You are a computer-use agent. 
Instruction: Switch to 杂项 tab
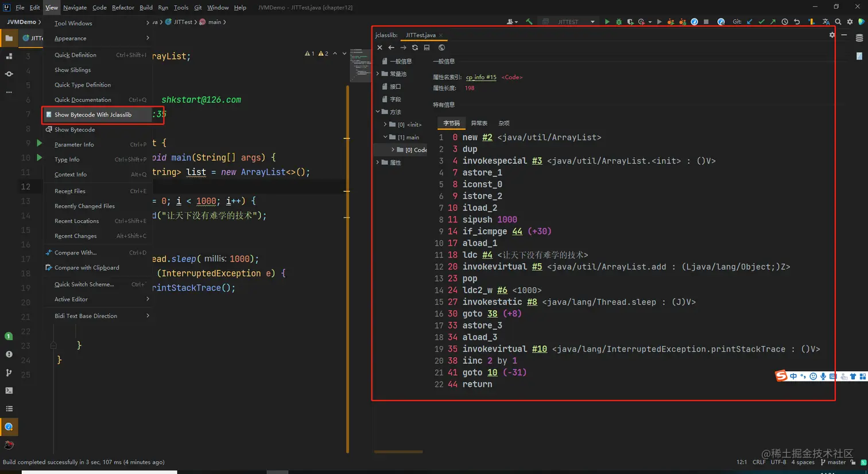tap(504, 124)
